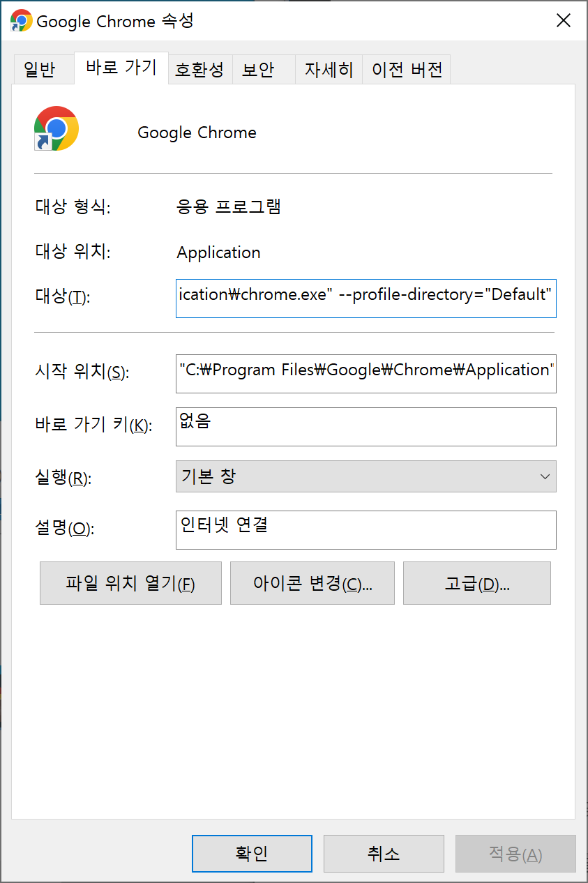Screen dimensions: 588x883
Task: Click into the 대상 target field
Action: click(366, 298)
